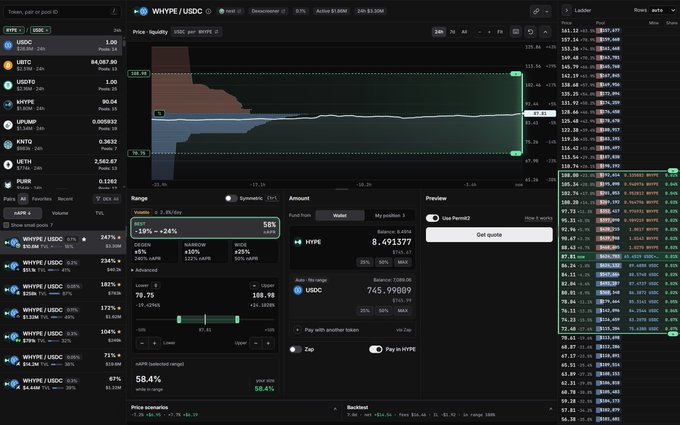
Task: Select the WHYPE / USDC 234% pool row
Action: 62,265
